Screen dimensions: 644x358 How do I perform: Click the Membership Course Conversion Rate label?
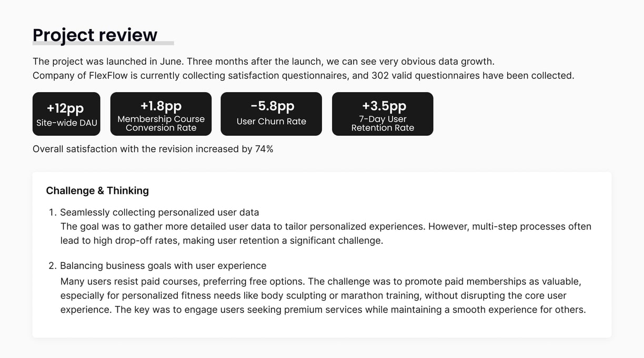coord(161,123)
